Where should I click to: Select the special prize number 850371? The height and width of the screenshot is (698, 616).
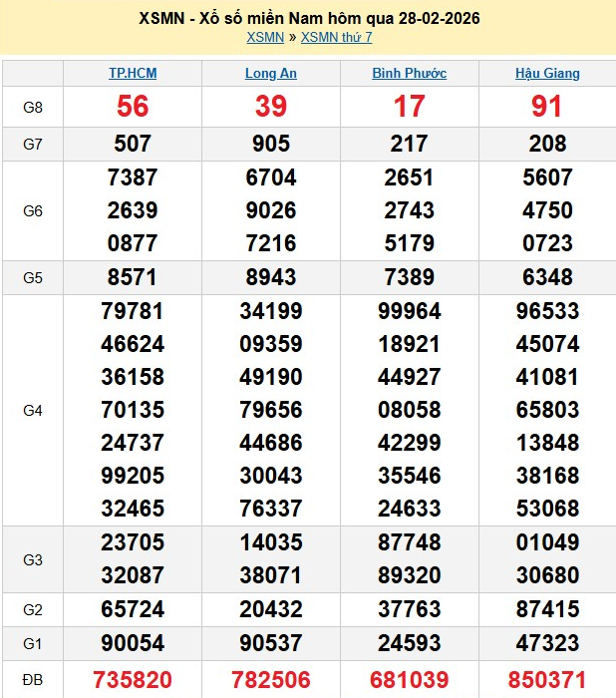[x=547, y=679]
